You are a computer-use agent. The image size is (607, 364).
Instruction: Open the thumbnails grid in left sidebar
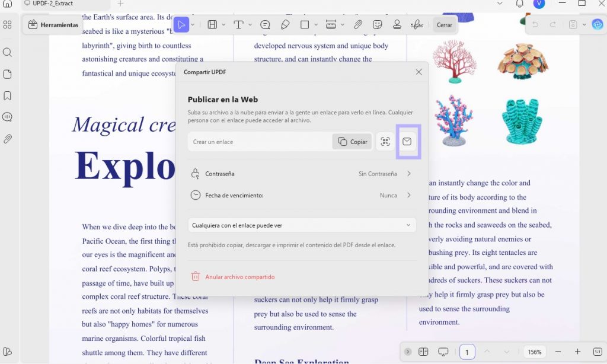tap(7, 25)
